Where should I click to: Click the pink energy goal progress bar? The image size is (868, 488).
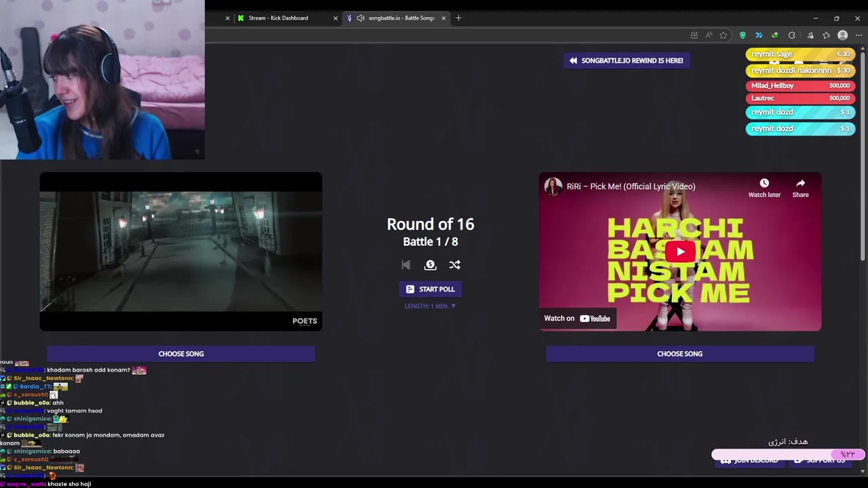(x=788, y=454)
